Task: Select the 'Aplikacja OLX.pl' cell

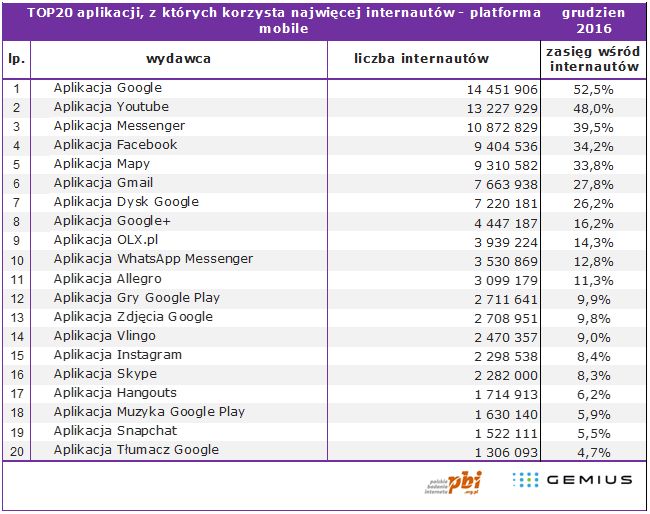Action: click(x=106, y=240)
